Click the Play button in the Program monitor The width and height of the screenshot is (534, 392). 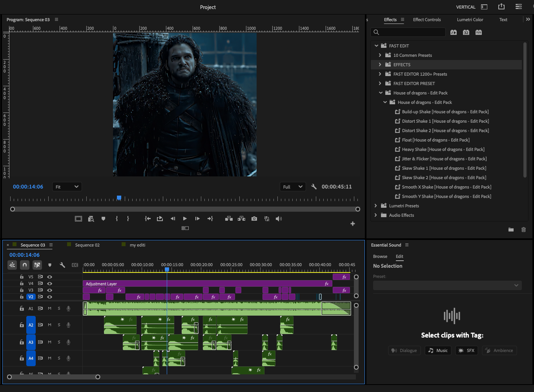185,219
